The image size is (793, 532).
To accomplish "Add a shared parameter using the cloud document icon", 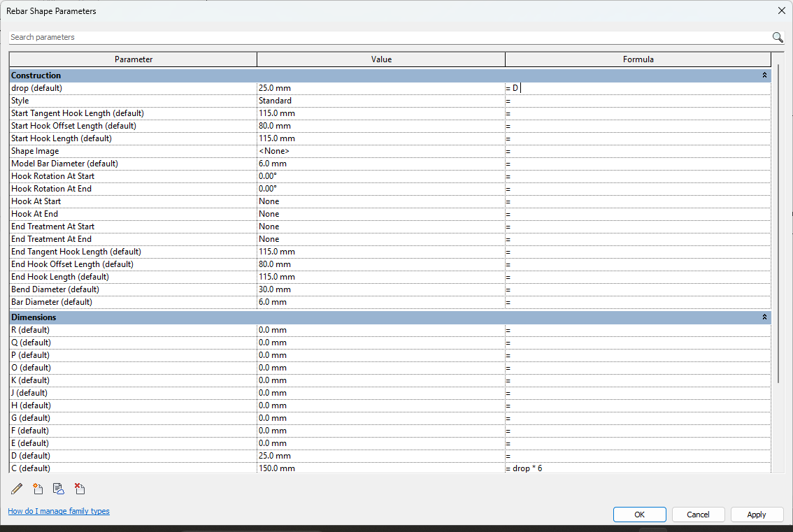I will (59, 488).
